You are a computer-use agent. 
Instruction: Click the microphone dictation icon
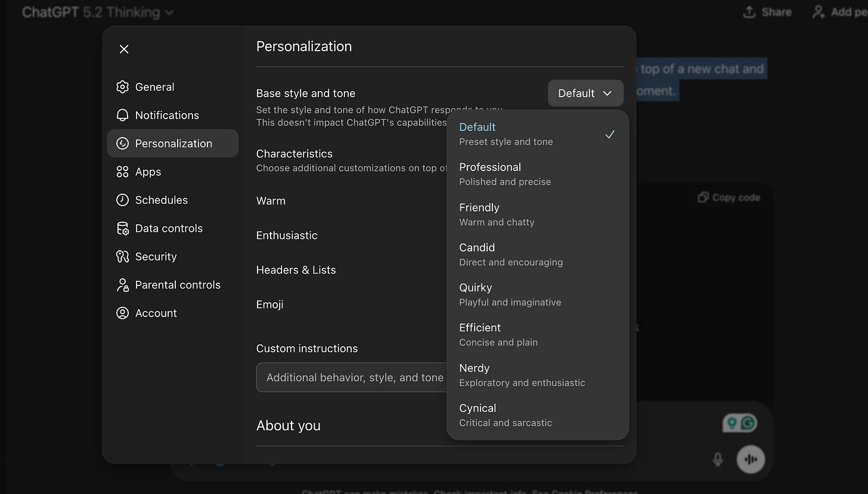pyautogui.click(x=718, y=459)
